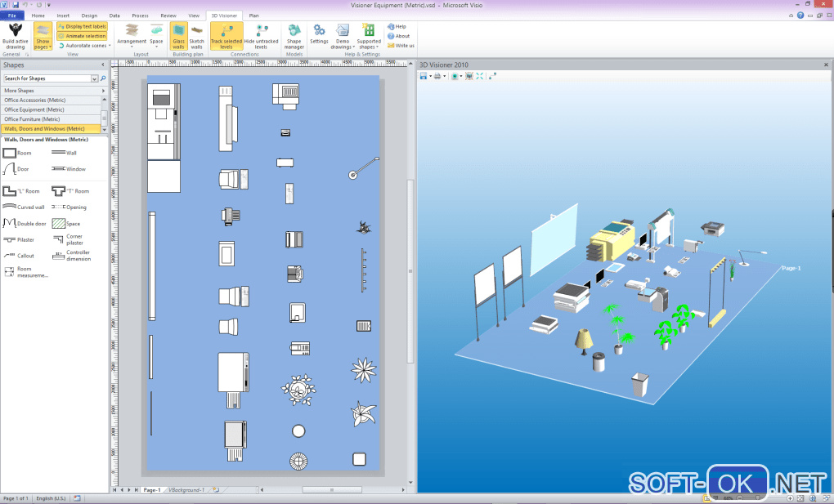The width and height of the screenshot is (834, 504).
Task: Select Walls, Doors and Windows stencil
Action: pyautogui.click(x=51, y=129)
